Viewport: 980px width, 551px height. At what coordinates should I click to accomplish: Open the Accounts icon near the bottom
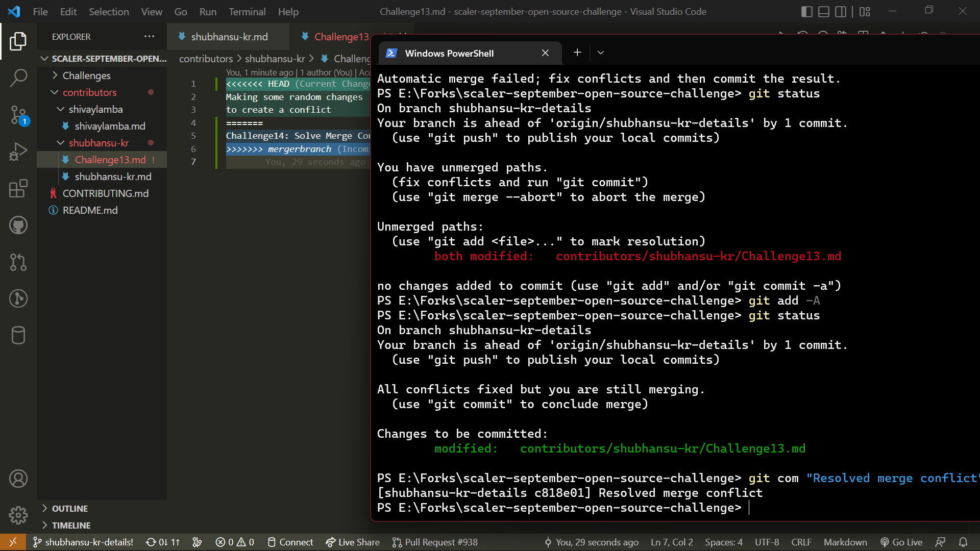click(x=19, y=479)
